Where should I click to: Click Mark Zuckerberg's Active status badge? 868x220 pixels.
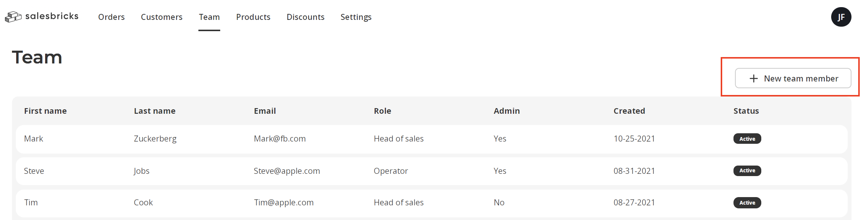(747, 139)
